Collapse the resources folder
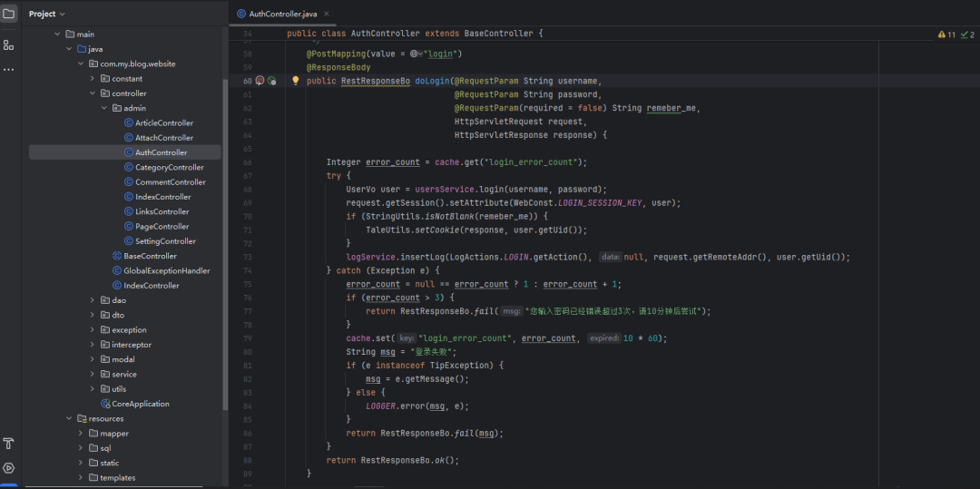This screenshot has width=980, height=489. (x=69, y=418)
